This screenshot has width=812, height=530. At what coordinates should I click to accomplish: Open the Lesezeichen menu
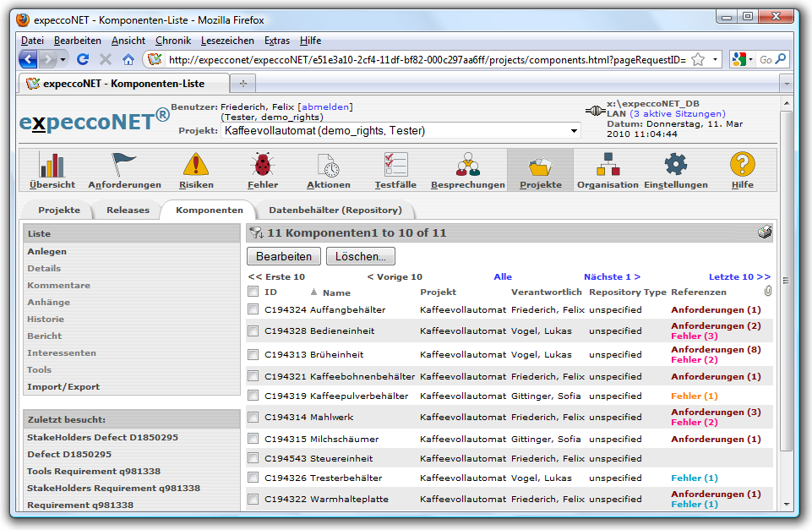click(x=227, y=41)
